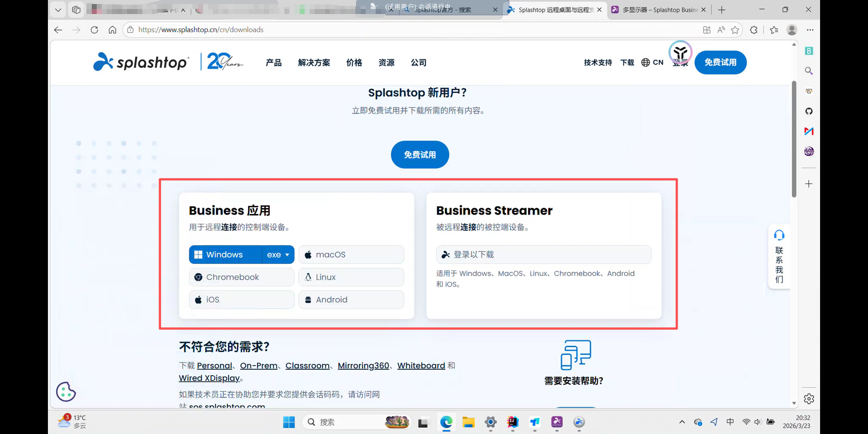Open the CN language selector
868x434 pixels.
pos(652,62)
